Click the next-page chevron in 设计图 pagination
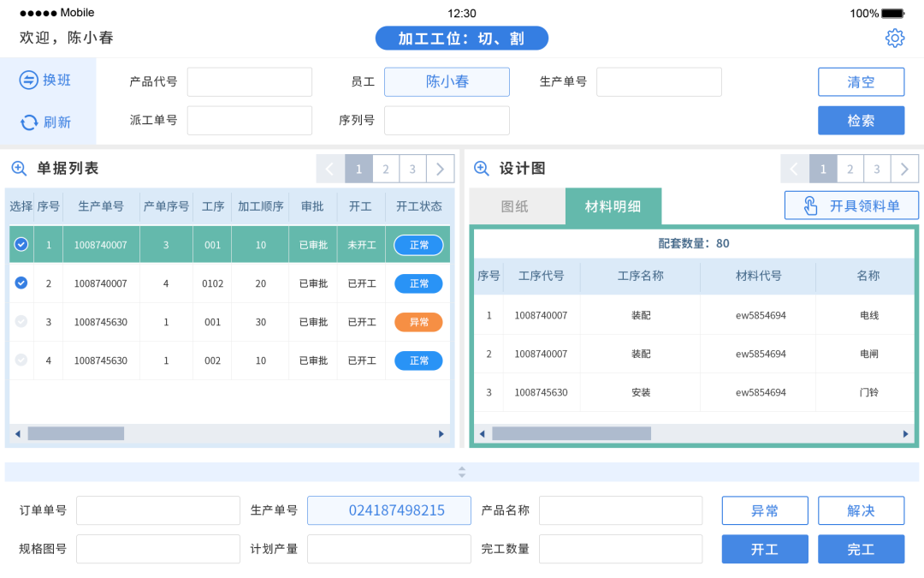Screen dimensions: 924x578 point(904,168)
